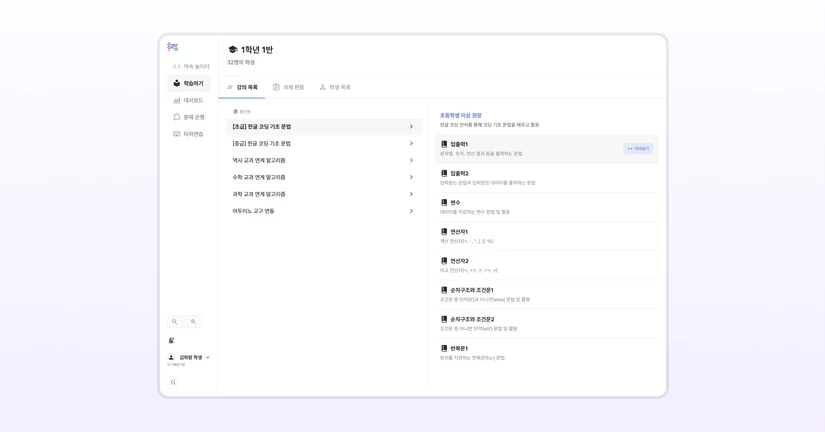
Task: Switch to the 과제 현황 tab
Action: (x=288, y=87)
